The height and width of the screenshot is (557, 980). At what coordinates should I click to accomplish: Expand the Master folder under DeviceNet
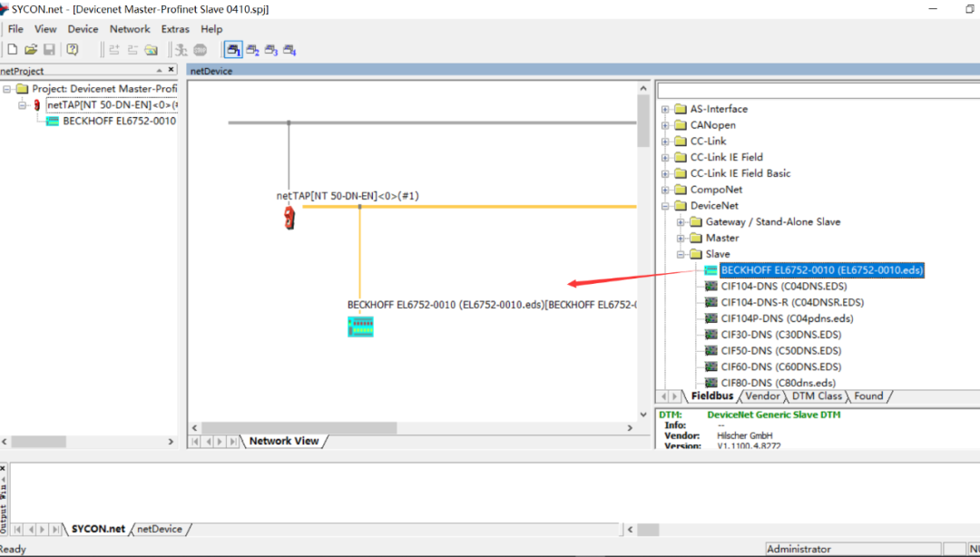681,238
